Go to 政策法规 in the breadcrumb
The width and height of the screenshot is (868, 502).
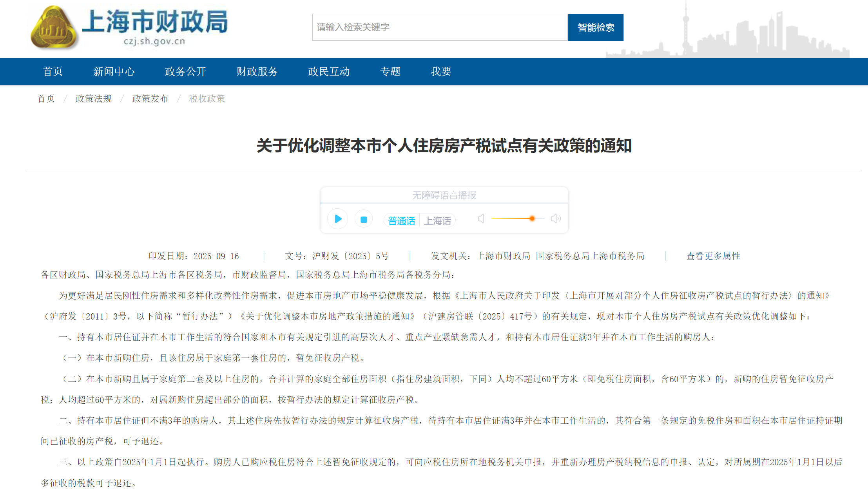click(x=94, y=99)
